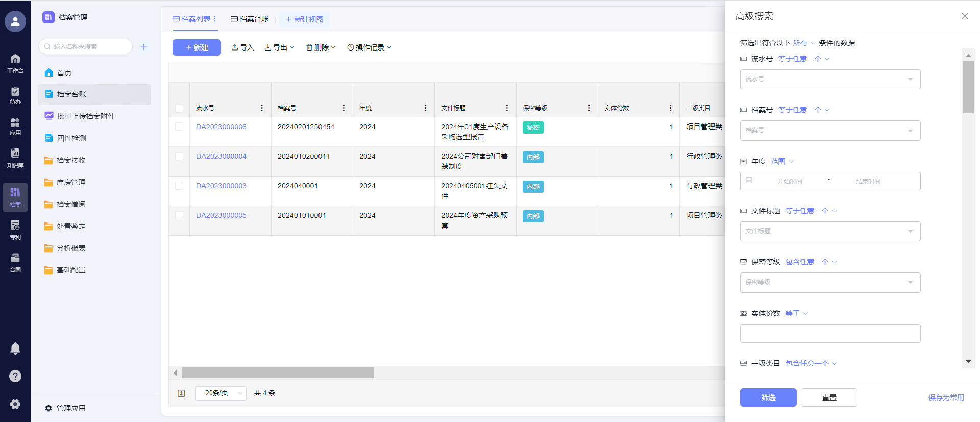Open the 20条/页 page size dropdown
This screenshot has height=422, width=980.
[x=220, y=393]
